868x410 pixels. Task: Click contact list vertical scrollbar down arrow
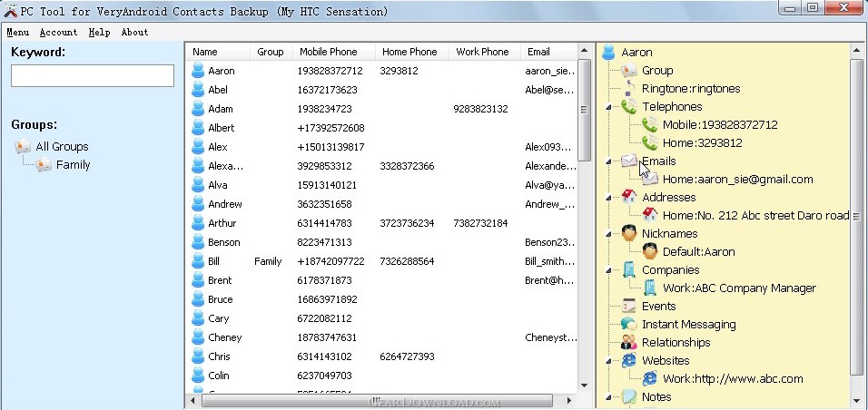click(584, 386)
